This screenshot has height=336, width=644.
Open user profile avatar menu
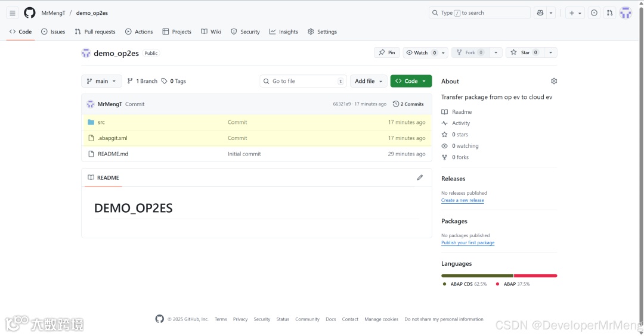[626, 13]
